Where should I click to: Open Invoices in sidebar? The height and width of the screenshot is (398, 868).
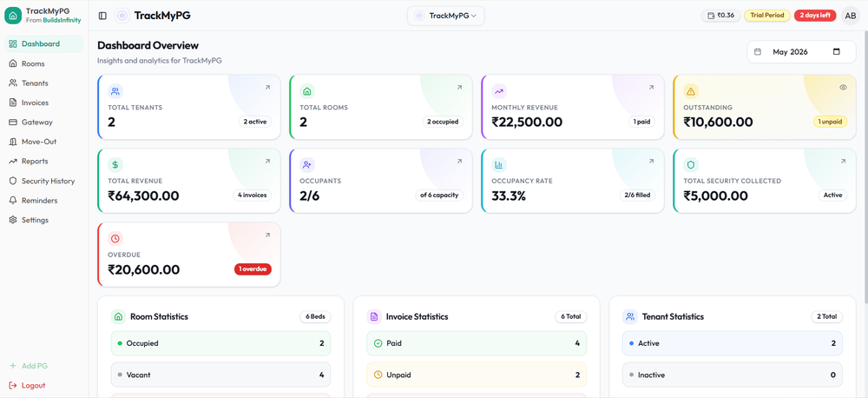click(43, 103)
